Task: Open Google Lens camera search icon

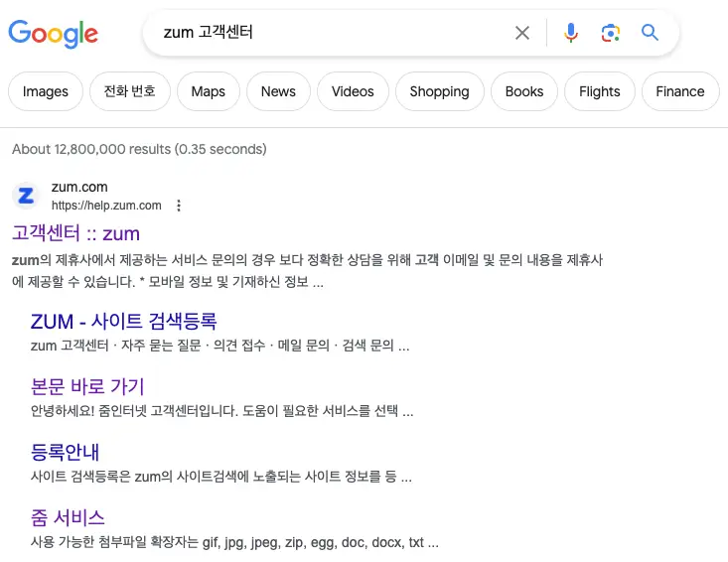Action: [x=610, y=33]
